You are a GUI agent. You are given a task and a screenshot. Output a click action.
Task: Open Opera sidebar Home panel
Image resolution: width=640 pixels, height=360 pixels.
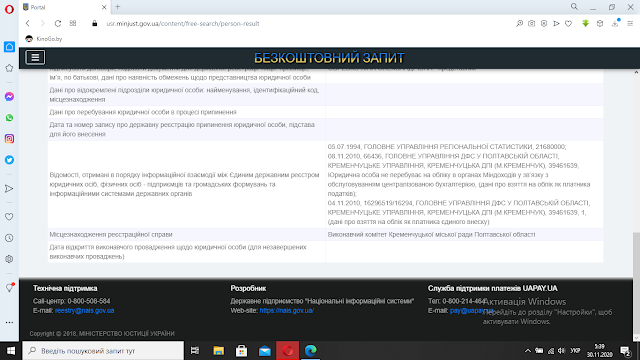(9, 47)
